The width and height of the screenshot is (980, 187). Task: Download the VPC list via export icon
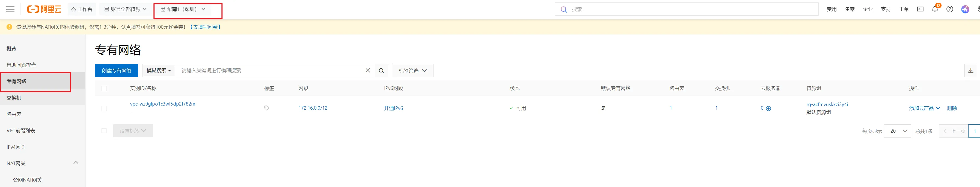pos(970,71)
